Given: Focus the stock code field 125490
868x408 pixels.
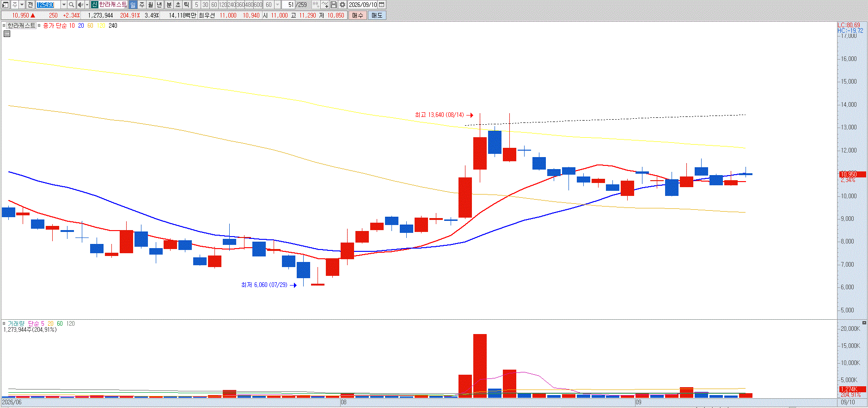Looking at the screenshot, I should (x=48, y=5).
